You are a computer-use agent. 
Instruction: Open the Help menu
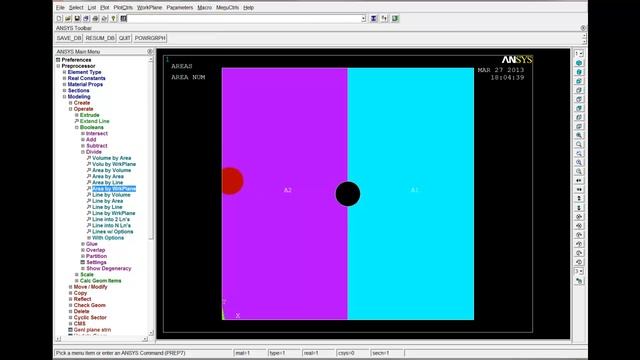[249, 7]
